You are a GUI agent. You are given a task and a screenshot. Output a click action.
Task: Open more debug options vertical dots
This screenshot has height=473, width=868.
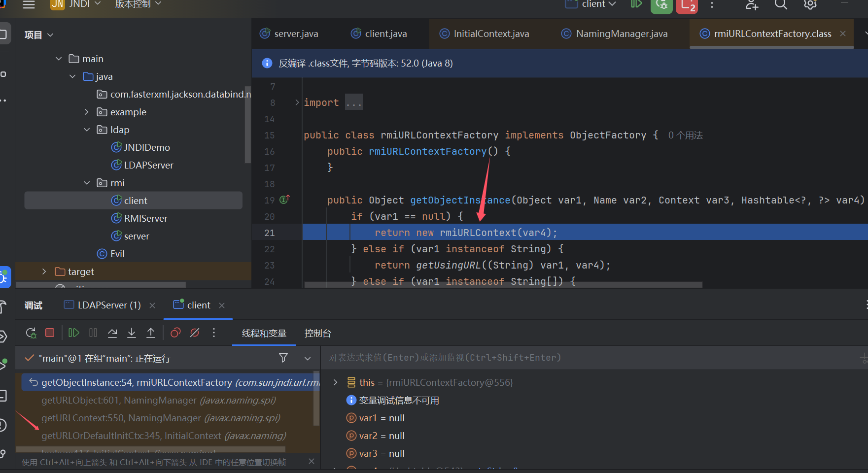click(x=214, y=333)
